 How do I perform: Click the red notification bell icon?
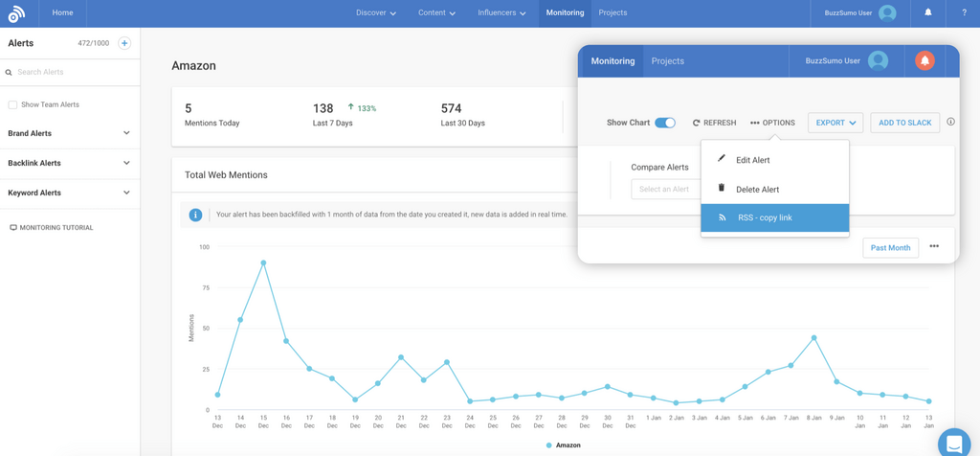tap(924, 61)
